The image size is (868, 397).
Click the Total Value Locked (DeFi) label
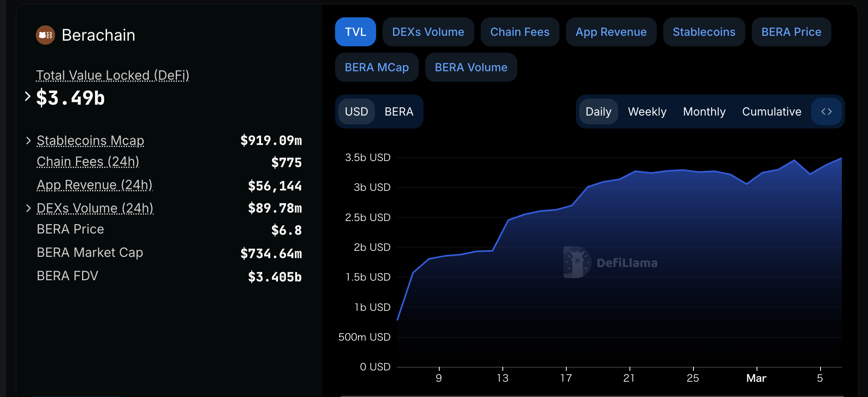pyautogui.click(x=113, y=75)
